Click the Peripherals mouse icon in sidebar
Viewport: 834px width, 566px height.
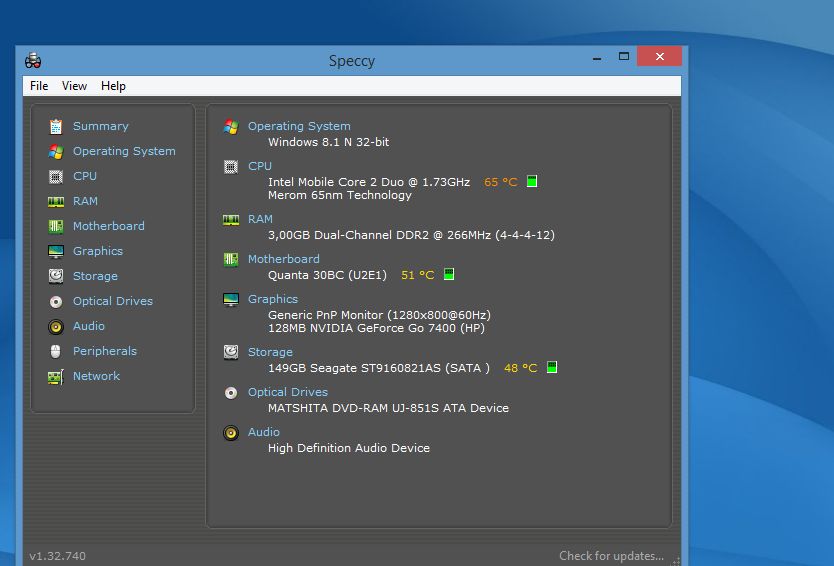coord(56,351)
